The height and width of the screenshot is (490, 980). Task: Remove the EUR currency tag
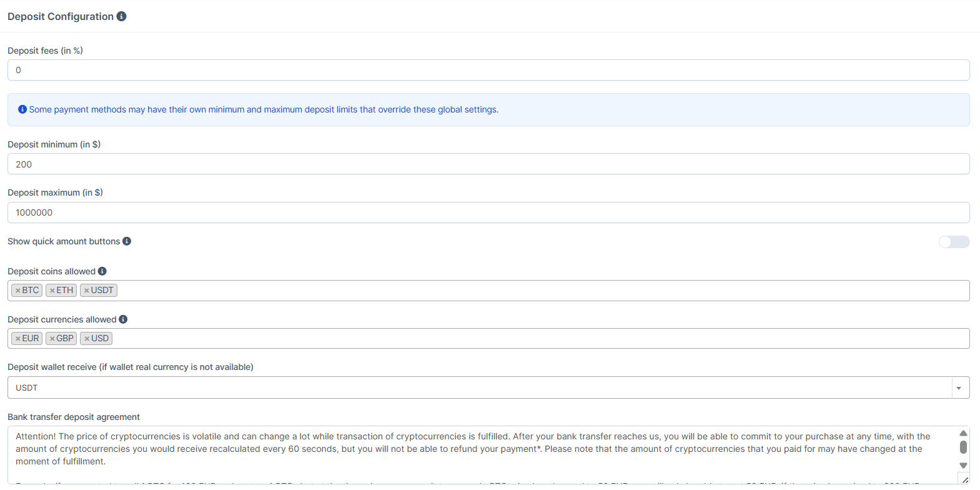[18, 339]
